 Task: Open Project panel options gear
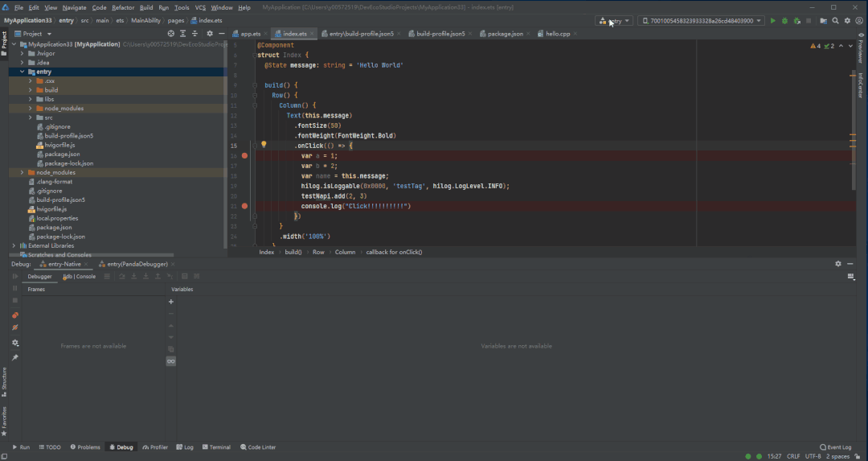coord(210,34)
